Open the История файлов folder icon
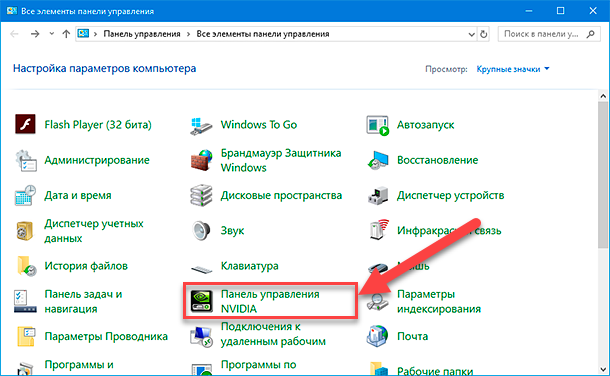This screenshot has width=610, height=376. [26, 266]
